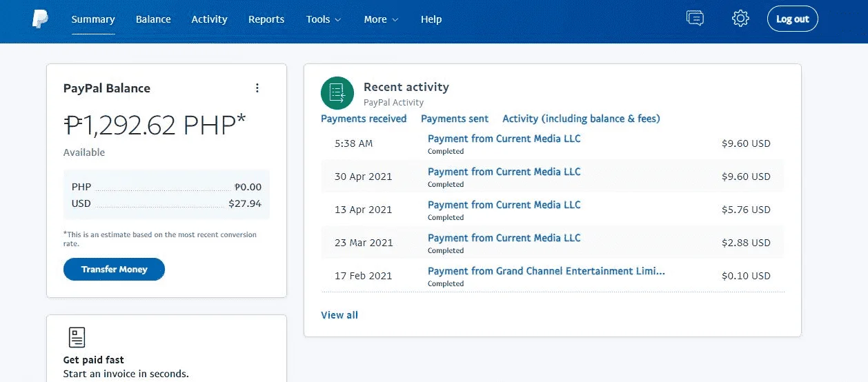This screenshot has height=382, width=868.
Task: Open PayPal Balance three-dot menu
Action: tap(257, 88)
